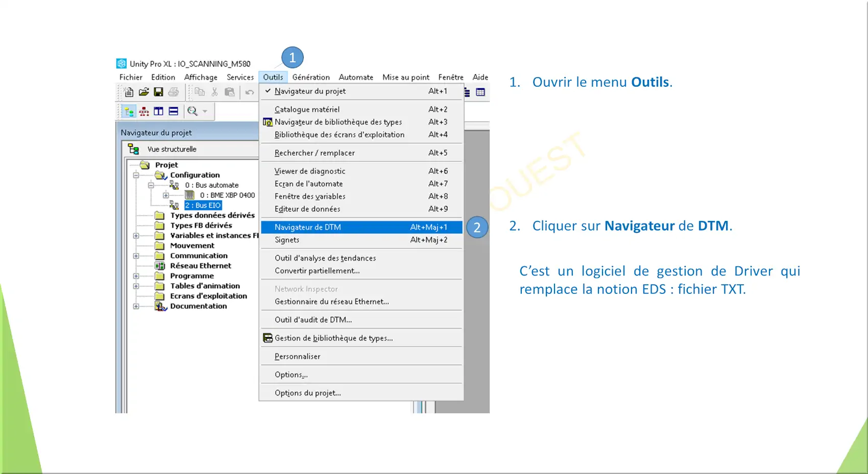Select Personnaliser menu entry

pyautogui.click(x=361, y=356)
